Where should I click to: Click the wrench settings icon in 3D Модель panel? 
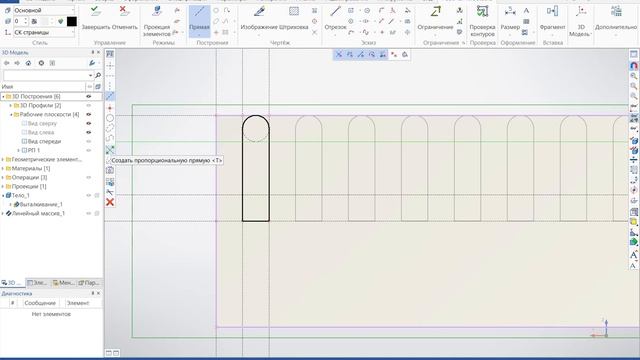pos(92,63)
